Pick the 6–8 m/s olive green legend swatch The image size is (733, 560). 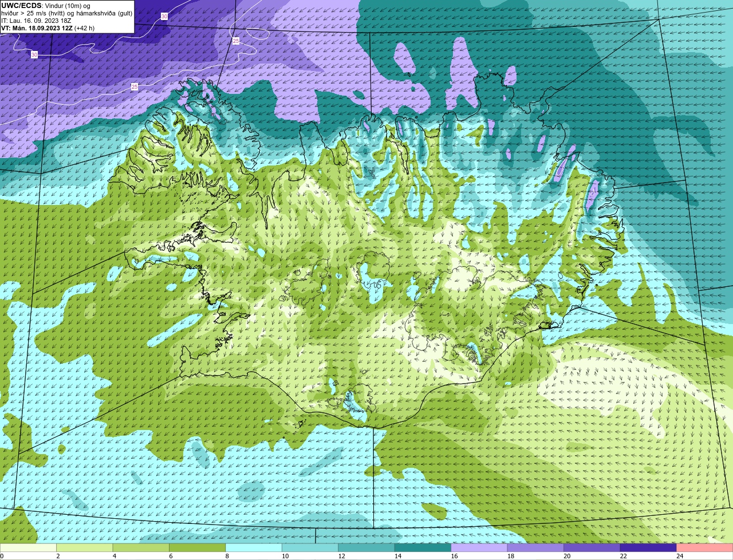tap(197, 548)
